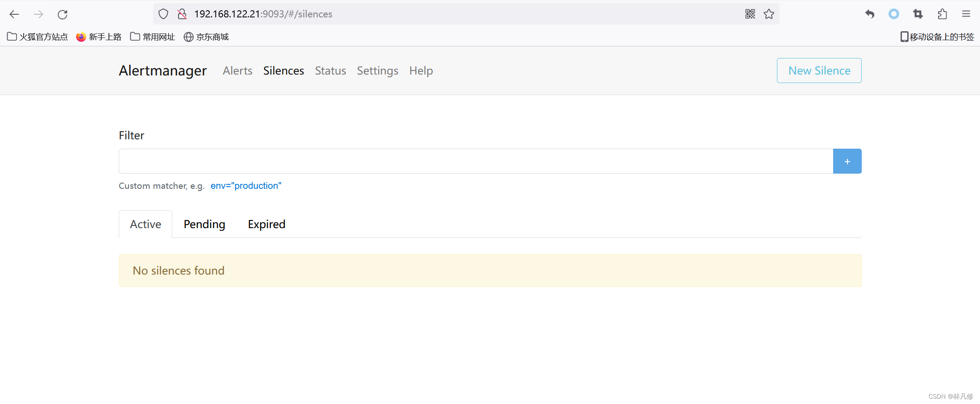Create a New Silence

tap(819, 71)
